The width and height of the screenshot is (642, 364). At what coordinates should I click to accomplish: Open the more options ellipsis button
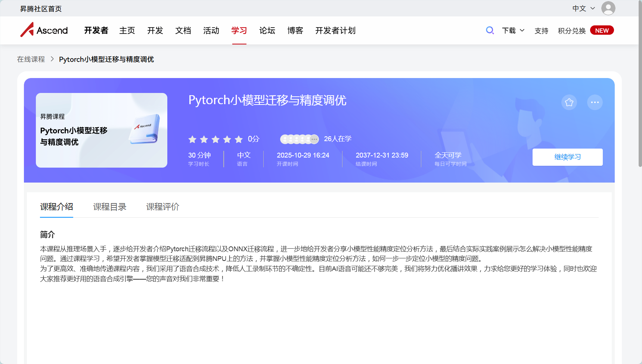595,102
